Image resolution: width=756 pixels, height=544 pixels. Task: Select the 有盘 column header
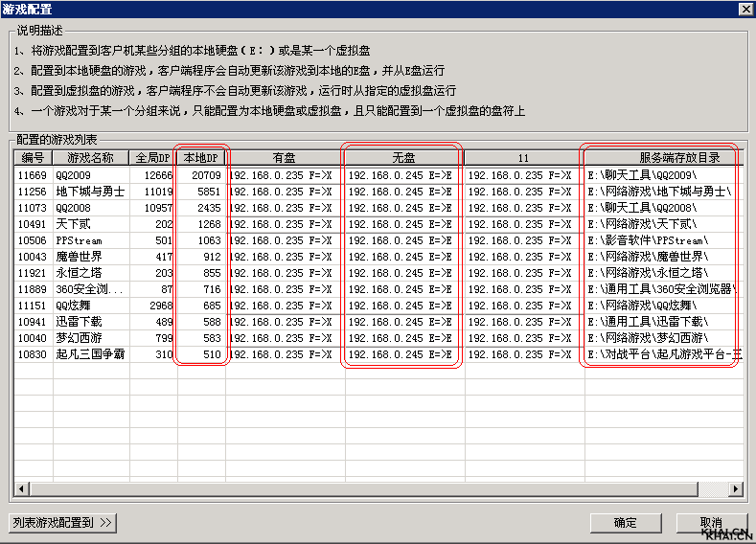284,157
